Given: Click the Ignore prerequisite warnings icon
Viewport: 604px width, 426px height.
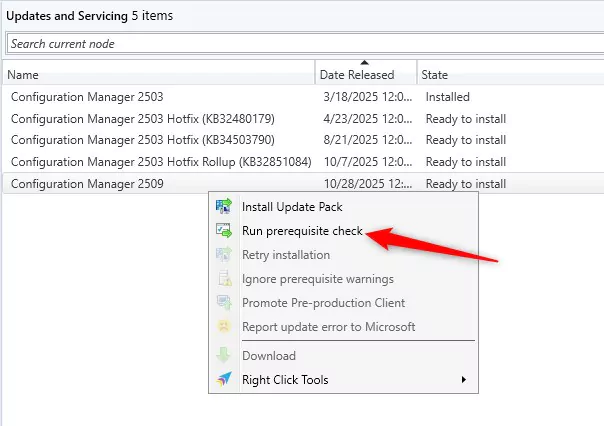Looking at the screenshot, I should (x=225, y=278).
